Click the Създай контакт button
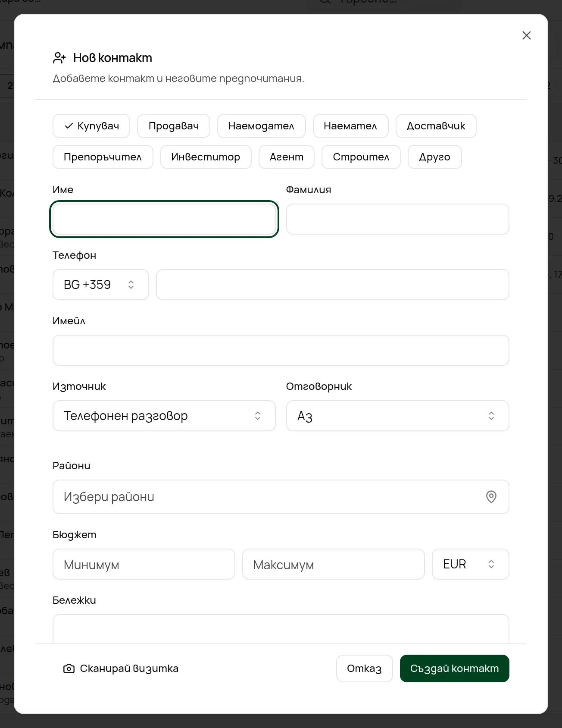Screen dimensions: 562x728 tap(454, 668)
